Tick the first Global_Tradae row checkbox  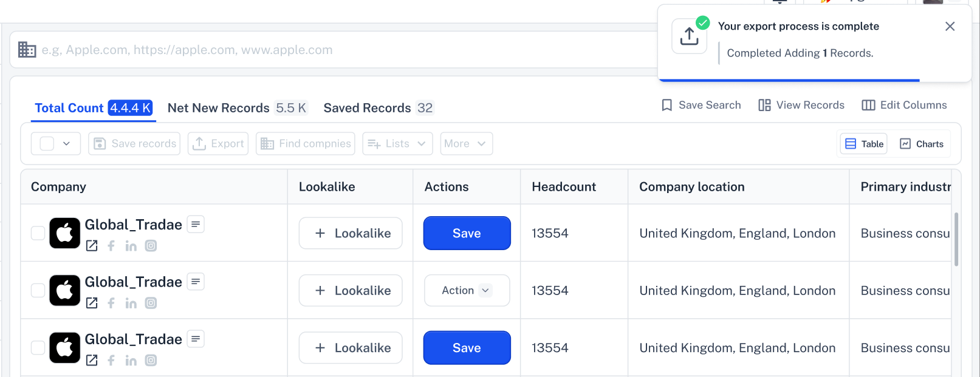tap(38, 233)
